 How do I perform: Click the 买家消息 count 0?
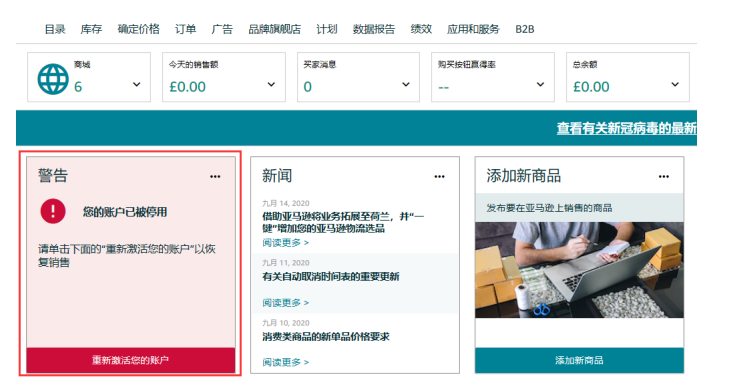(307, 87)
